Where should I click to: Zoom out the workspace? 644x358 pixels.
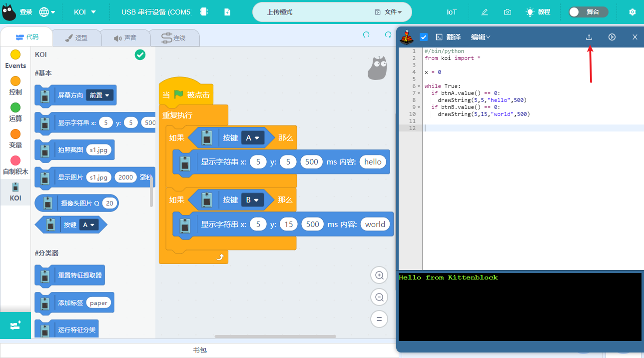point(379,297)
